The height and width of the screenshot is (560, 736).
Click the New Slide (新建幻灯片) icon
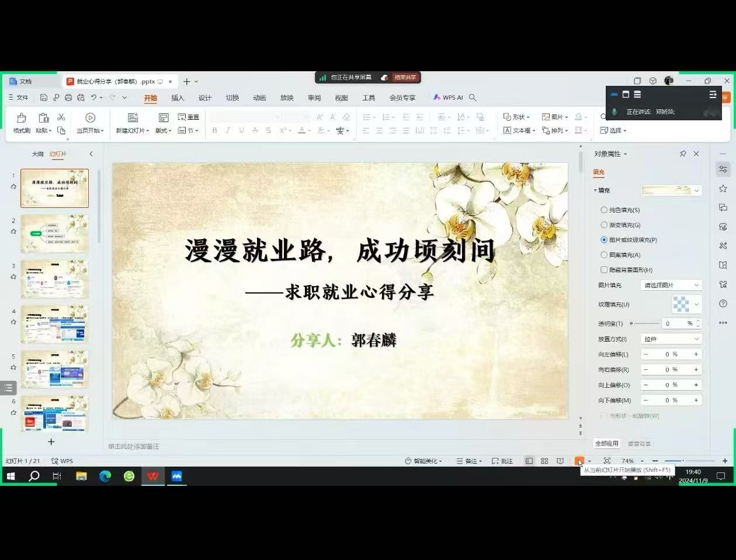[x=133, y=119]
